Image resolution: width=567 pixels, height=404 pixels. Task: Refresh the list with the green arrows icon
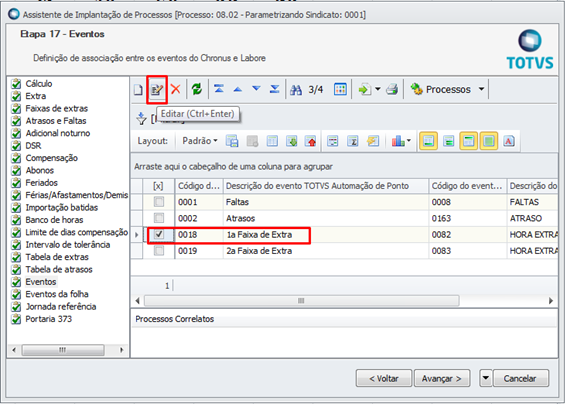pos(197,89)
